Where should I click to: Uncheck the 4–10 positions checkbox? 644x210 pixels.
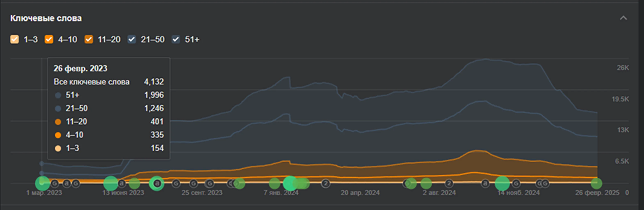coord(49,39)
